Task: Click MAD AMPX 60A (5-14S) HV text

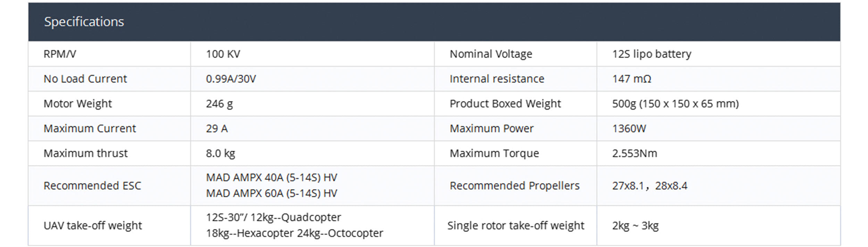Action: tap(272, 193)
